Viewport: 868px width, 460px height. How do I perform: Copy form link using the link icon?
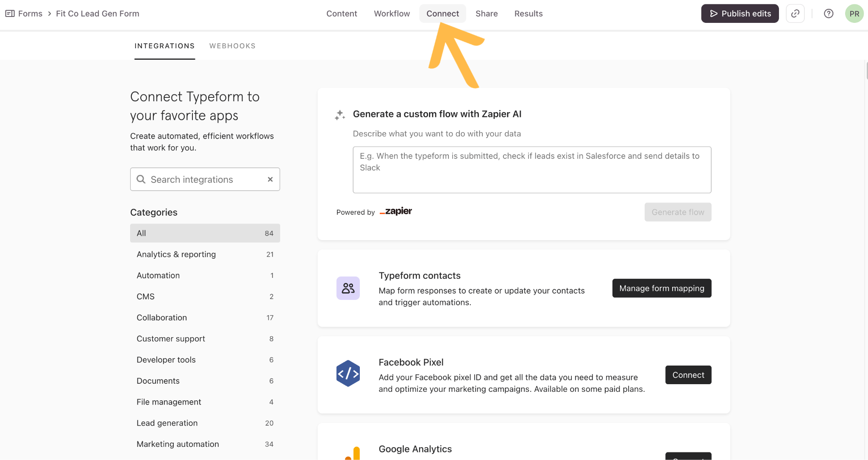tap(795, 14)
